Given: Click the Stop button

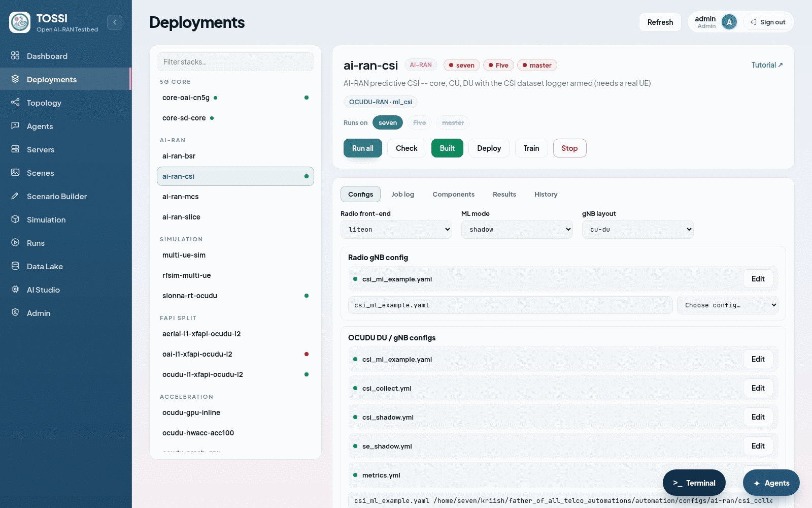Looking at the screenshot, I should [569, 148].
